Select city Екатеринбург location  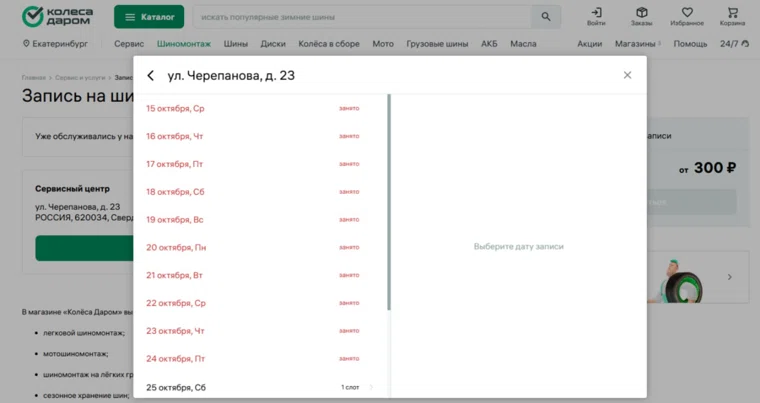[x=56, y=44]
